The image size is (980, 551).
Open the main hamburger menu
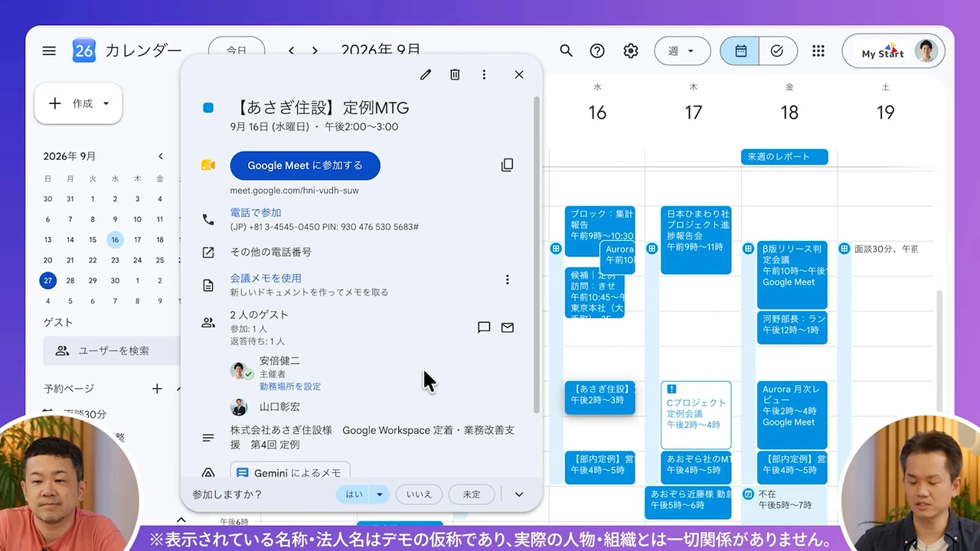[49, 51]
